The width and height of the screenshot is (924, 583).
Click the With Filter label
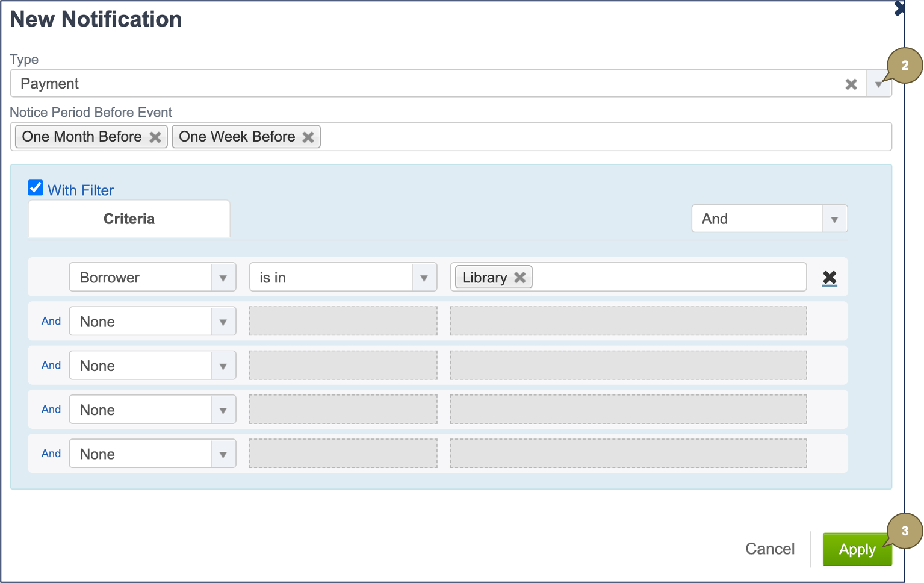pos(81,190)
